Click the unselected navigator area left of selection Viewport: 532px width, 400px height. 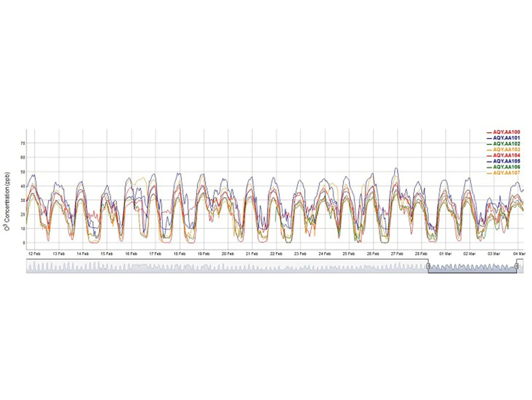(224, 267)
